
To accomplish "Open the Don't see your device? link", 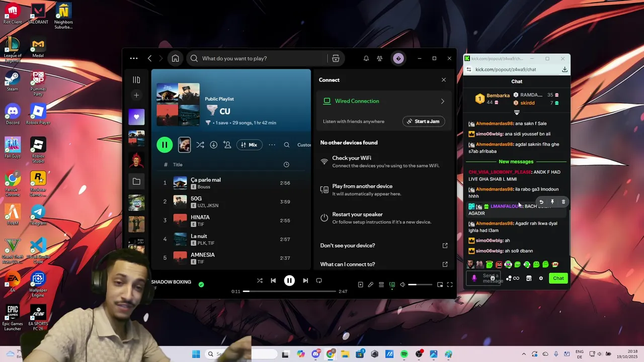I will pyautogui.click(x=384, y=245).
